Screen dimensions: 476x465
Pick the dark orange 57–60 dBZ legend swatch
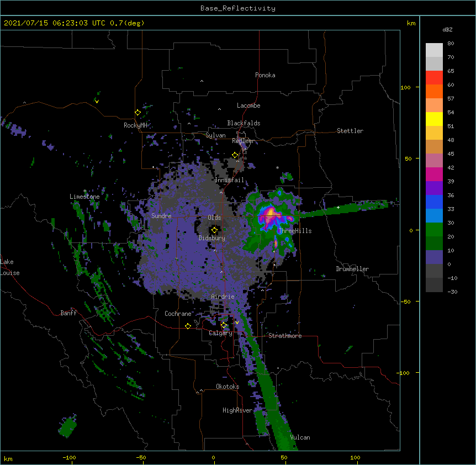[x=434, y=91]
